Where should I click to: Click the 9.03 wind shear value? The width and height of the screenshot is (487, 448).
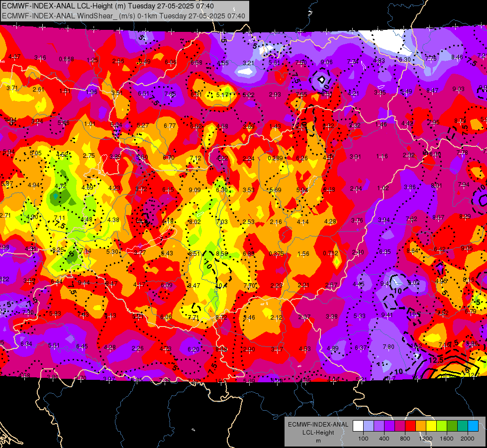(459, 89)
